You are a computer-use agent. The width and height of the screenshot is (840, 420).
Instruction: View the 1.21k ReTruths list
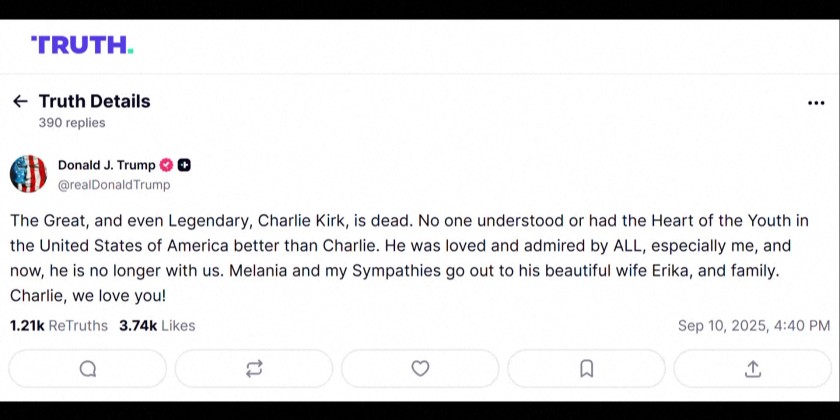[x=60, y=326]
